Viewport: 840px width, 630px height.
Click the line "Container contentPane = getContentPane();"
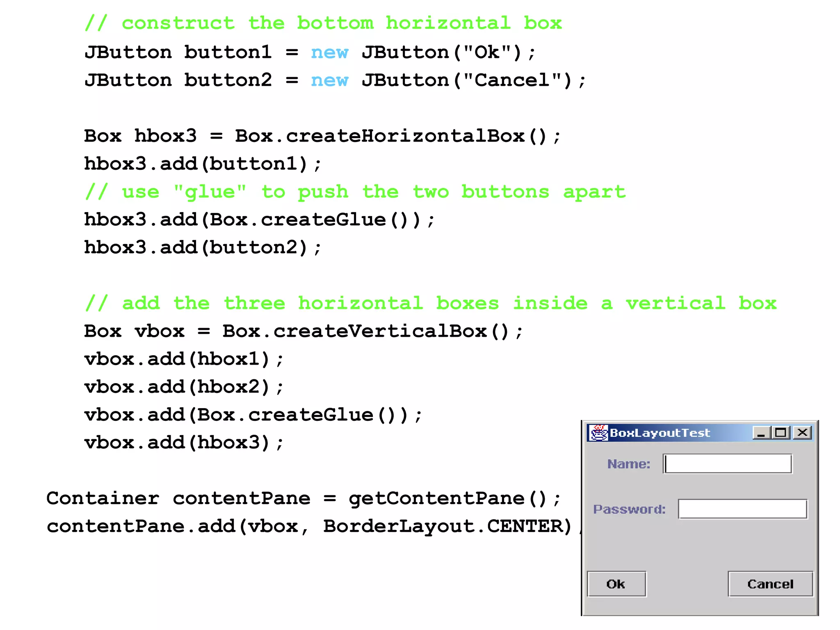304,499
